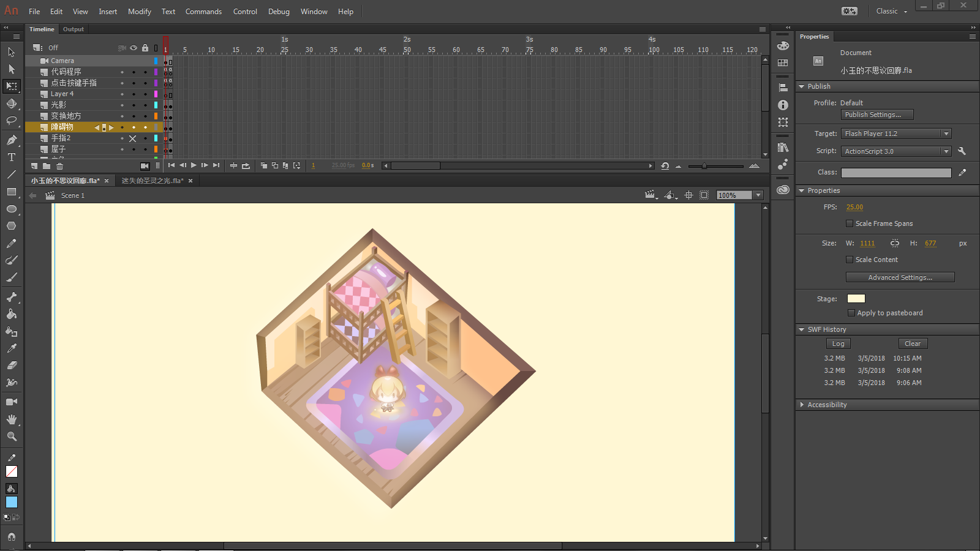
Task: Open ActionScript settings wrench icon
Action: [x=962, y=151]
